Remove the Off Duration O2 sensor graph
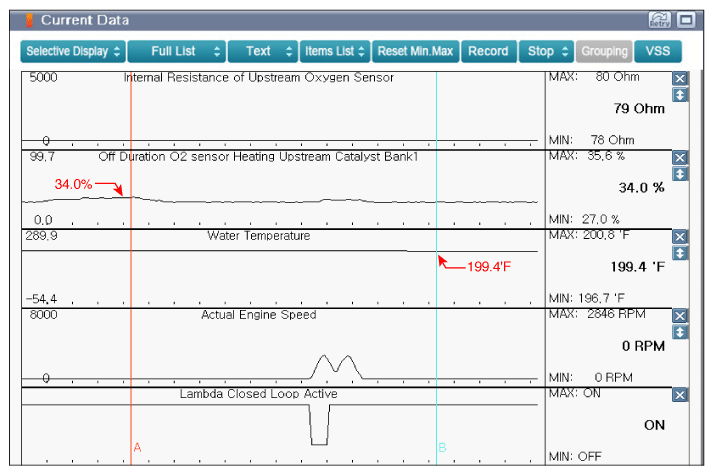This screenshot has height=475, width=714. coord(680,158)
